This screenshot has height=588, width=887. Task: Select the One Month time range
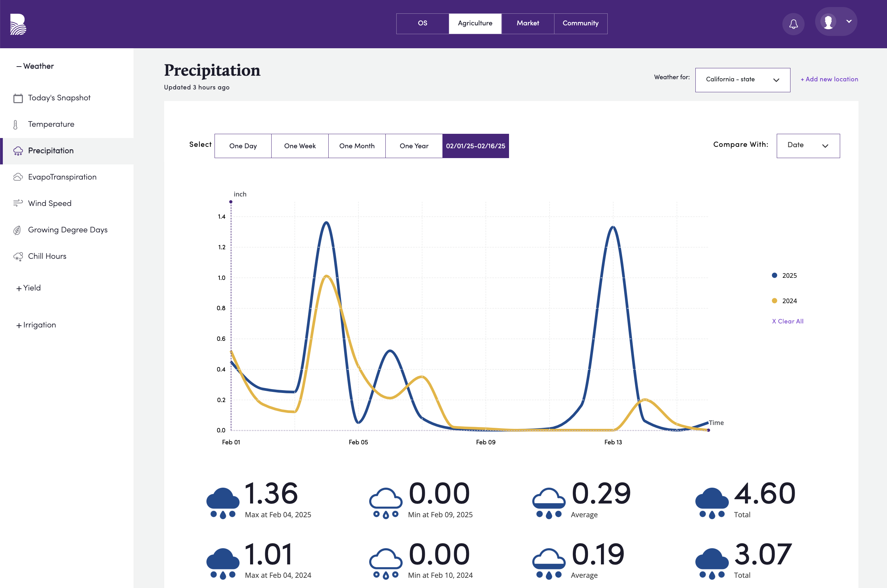click(356, 146)
